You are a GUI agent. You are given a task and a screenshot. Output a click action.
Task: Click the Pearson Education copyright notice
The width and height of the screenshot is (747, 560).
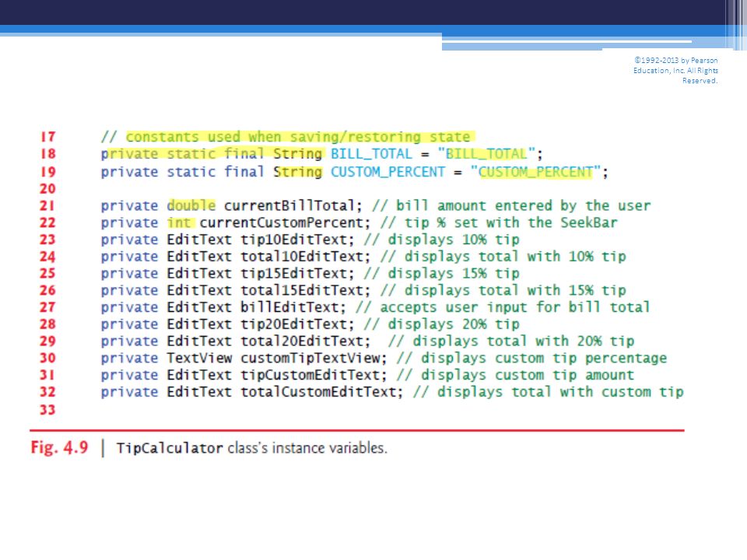click(x=675, y=71)
